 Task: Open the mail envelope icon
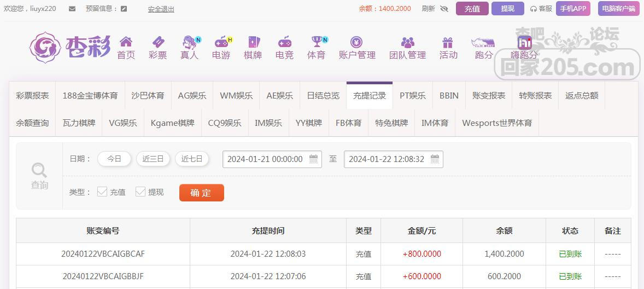[x=72, y=9]
